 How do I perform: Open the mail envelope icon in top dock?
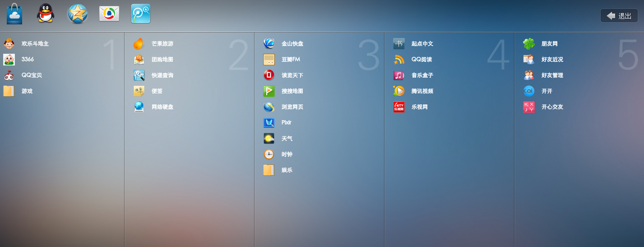point(109,14)
